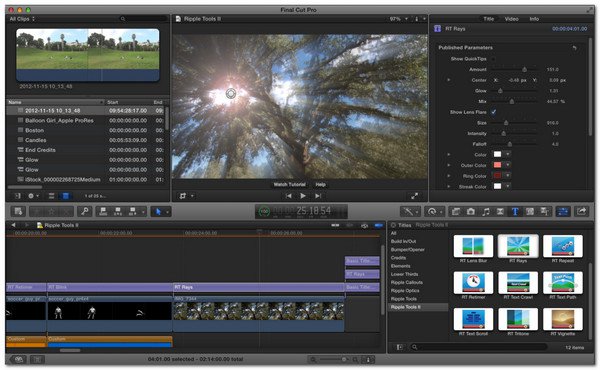The height and width of the screenshot is (370, 600).
Task: Enable Show QuickTips checkbox
Action: tap(493, 59)
